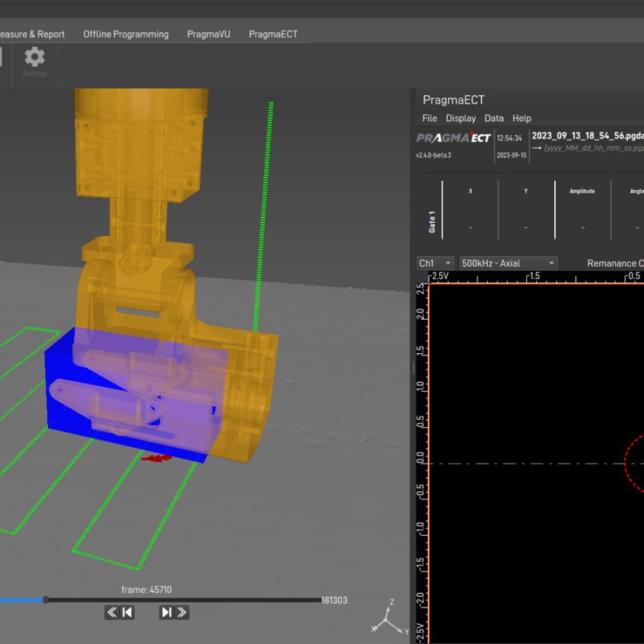Viewport: 644px width, 644px height.
Task: Select the red marker under the probe
Action: coord(156,458)
